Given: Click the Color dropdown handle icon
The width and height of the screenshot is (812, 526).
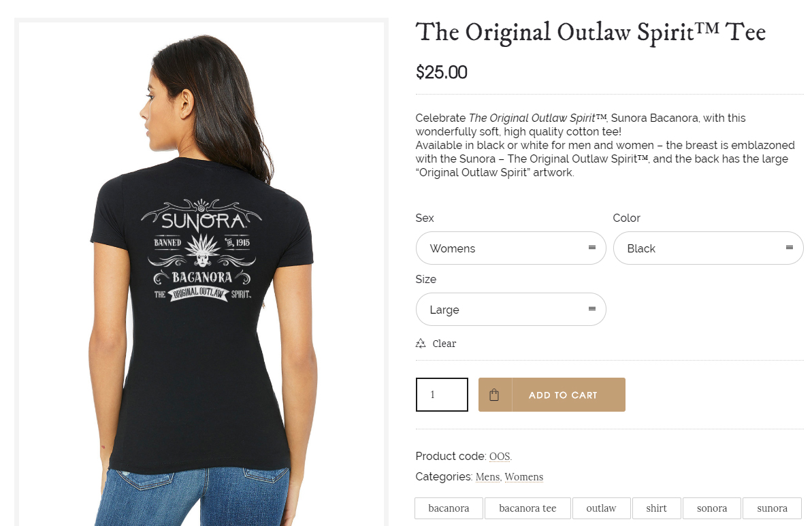Looking at the screenshot, I should coord(790,248).
